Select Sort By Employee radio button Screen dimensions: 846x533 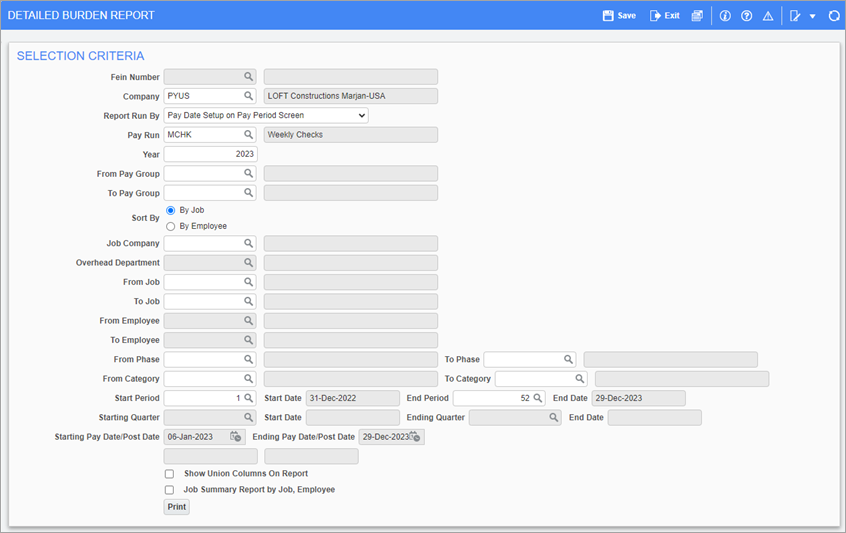[170, 227]
